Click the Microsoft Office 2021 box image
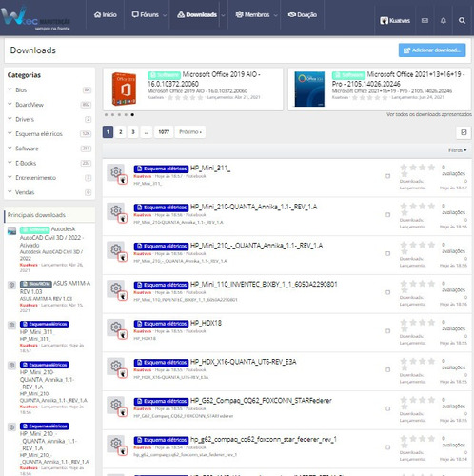Viewport: 474px width, 476px height. pos(309,89)
